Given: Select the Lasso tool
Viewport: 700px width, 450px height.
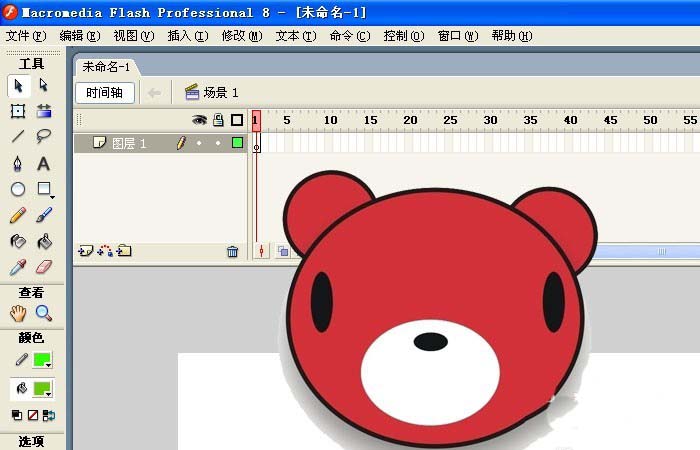Looking at the screenshot, I should tap(43, 136).
